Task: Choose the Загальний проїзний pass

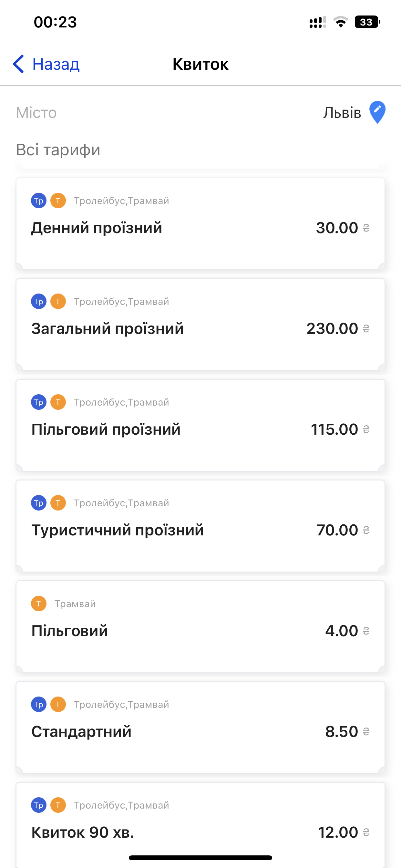Action: click(108, 328)
